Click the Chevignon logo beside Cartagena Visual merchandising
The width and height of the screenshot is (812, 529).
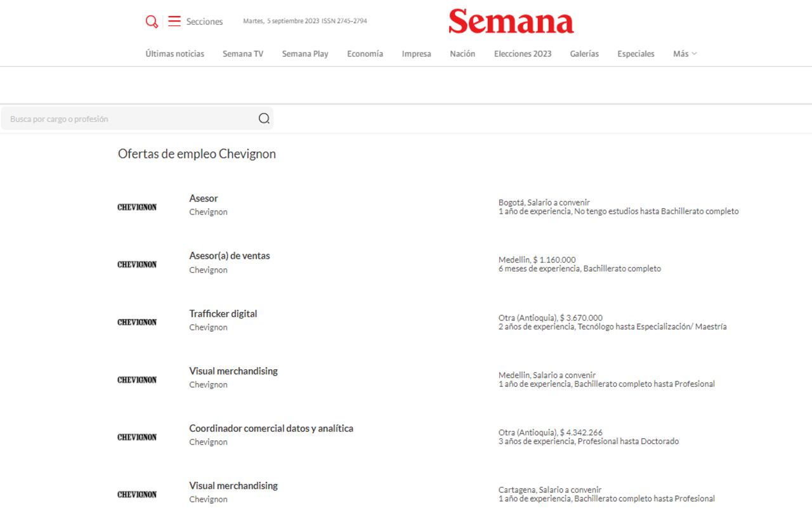click(138, 493)
